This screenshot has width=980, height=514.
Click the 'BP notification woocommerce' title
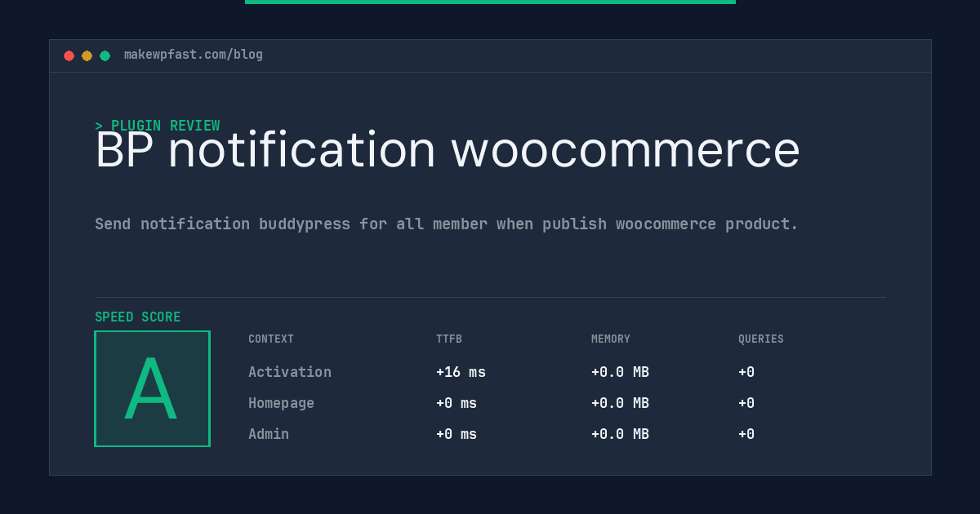[x=448, y=149]
